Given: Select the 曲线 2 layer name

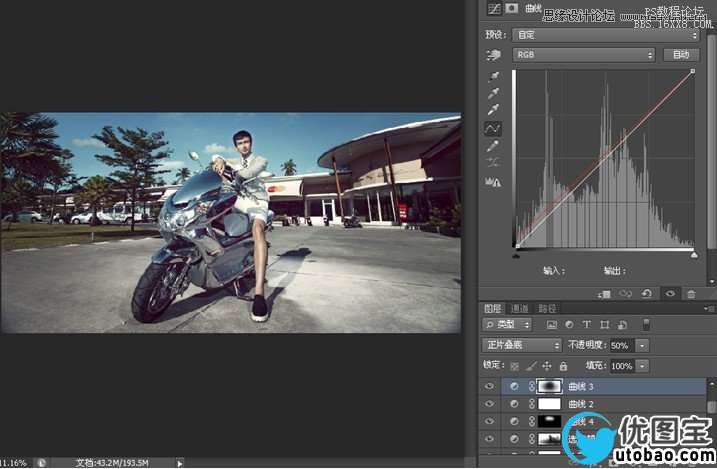Looking at the screenshot, I should pos(581,405).
